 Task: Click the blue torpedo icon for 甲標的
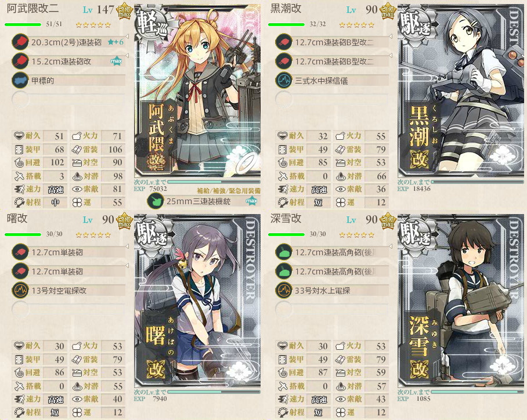(x=20, y=81)
